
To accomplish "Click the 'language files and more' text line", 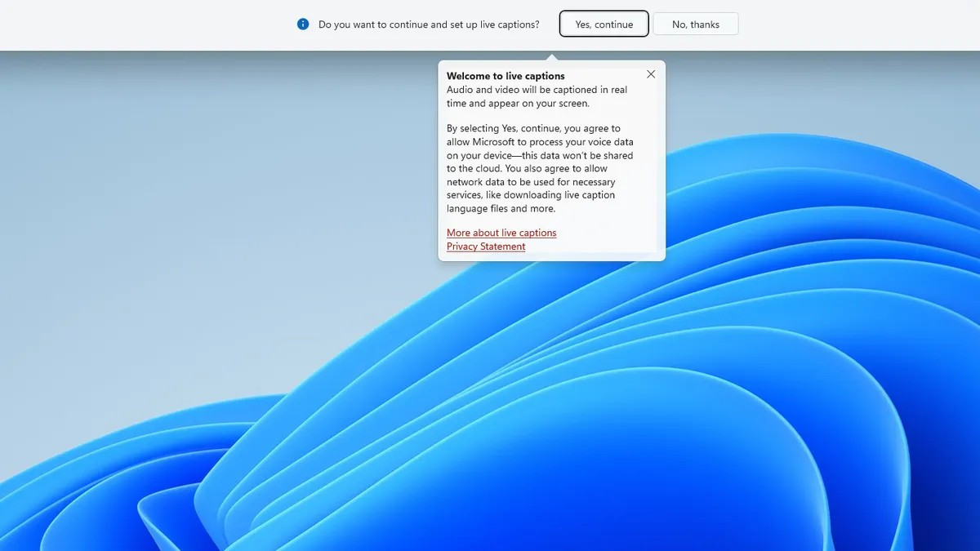I will click(501, 209).
